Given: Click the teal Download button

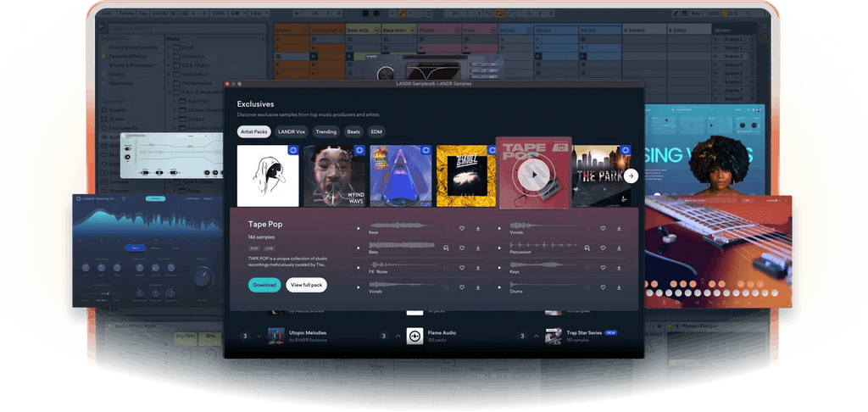Looking at the screenshot, I should click(264, 285).
